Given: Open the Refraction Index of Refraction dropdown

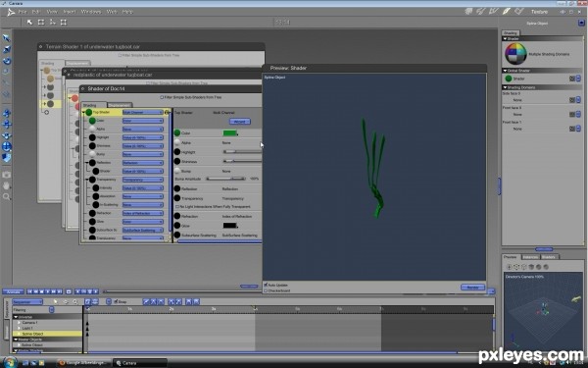Looking at the screenshot, I should [x=142, y=213].
